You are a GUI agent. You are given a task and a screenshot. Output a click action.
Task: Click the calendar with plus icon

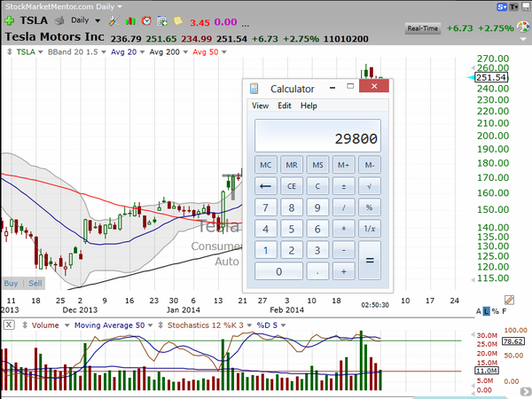[162, 21]
